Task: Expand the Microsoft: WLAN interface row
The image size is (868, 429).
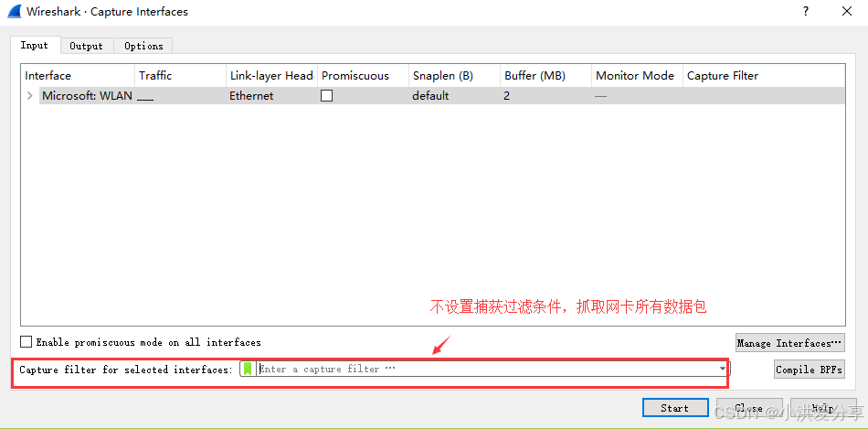Action: click(x=30, y=96)
